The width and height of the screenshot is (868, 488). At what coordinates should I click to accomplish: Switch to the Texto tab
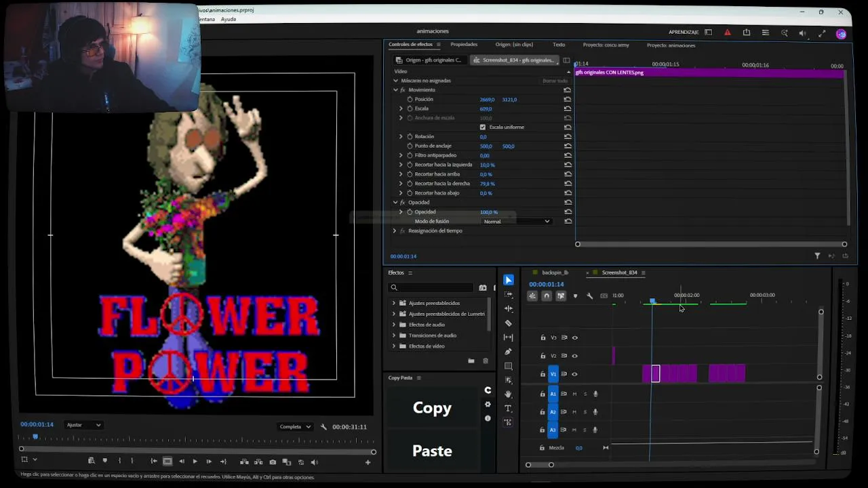pos(559,45)
